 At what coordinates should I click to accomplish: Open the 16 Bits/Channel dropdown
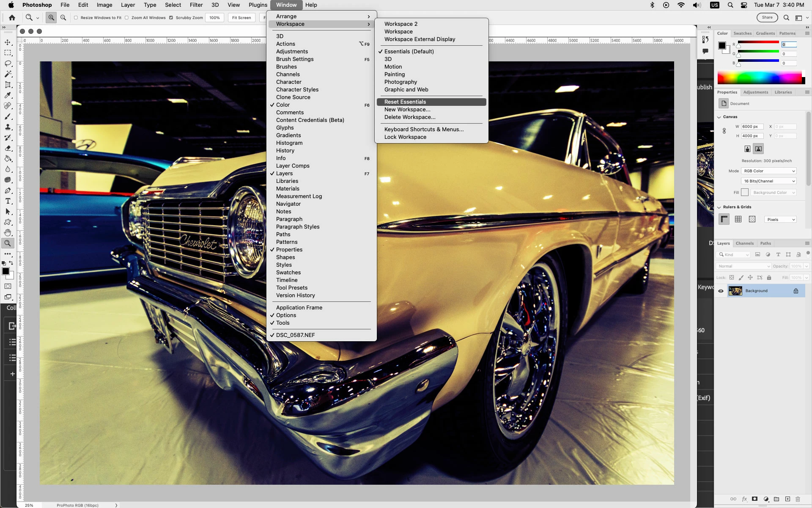click(x=769, y=181)
